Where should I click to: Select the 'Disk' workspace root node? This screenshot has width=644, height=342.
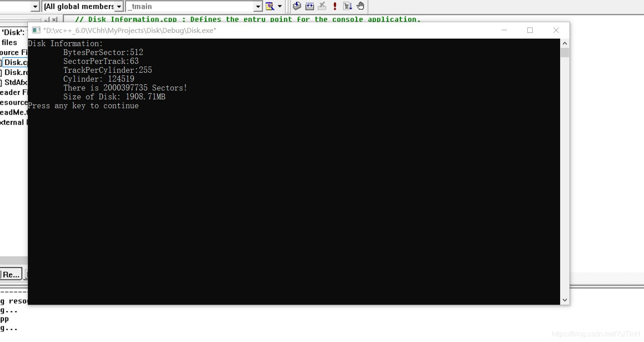14,32
